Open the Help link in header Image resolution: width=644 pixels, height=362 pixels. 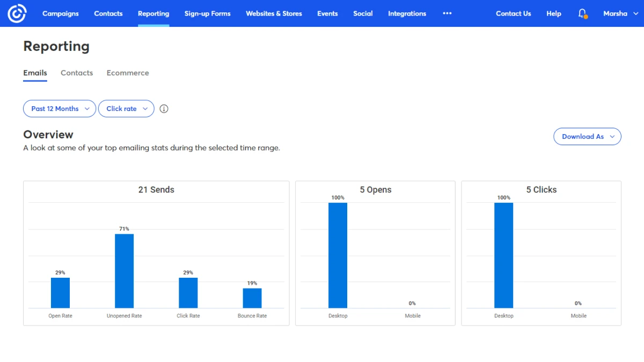click(x=554, y=13)
